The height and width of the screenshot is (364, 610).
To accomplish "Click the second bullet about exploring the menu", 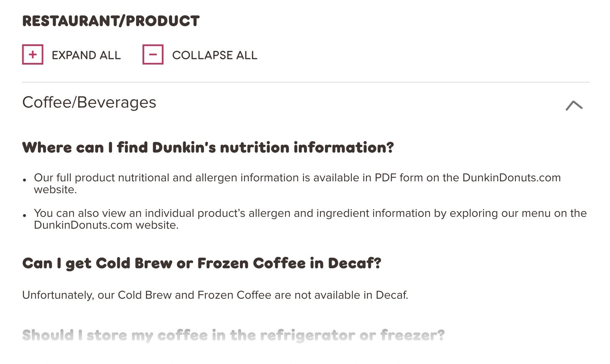I will [x=310, y=219].
